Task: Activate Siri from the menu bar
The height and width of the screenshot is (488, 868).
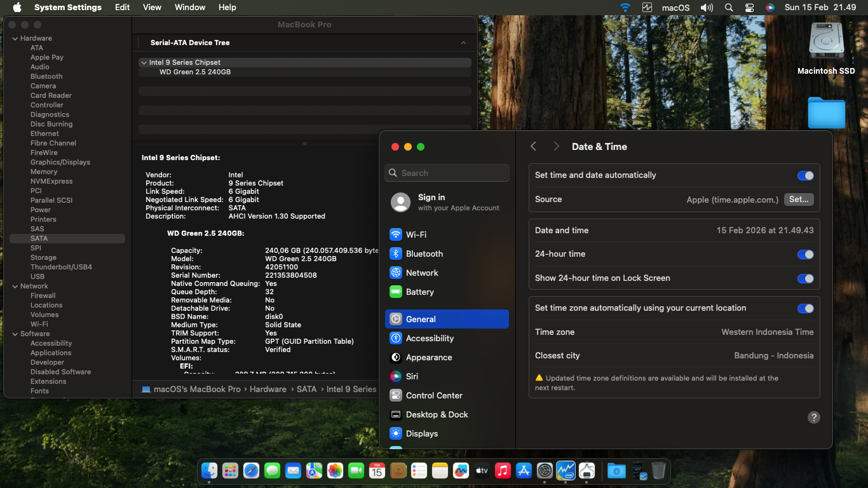Action: click(x=770, y=8)
